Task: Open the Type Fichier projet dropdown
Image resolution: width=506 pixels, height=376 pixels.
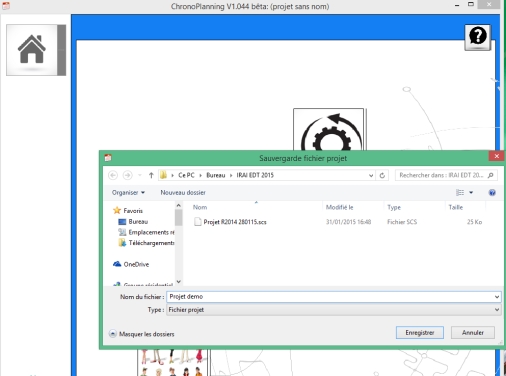Action: pos(333,310)
